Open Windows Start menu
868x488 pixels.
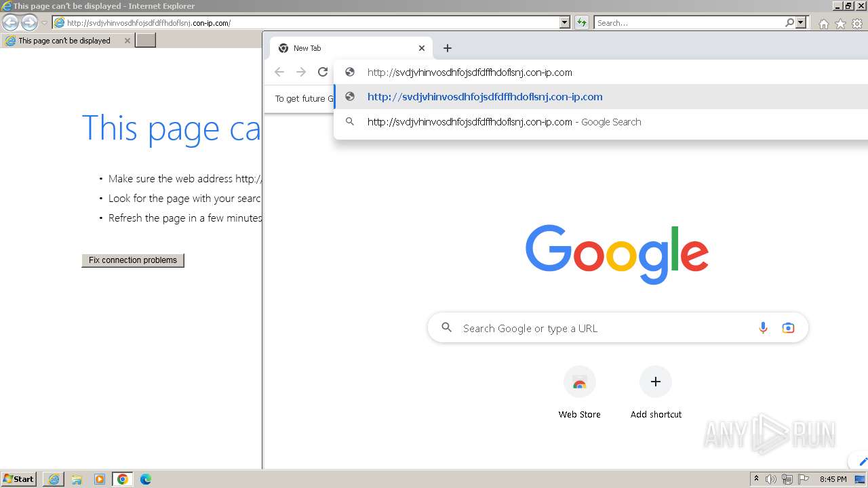click(x=18, y=479)
